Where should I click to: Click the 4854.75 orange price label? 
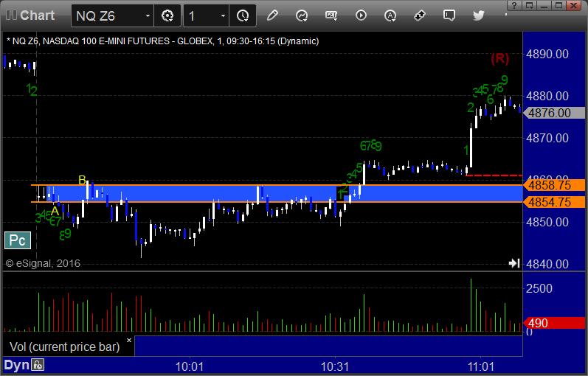click(554, 203)
